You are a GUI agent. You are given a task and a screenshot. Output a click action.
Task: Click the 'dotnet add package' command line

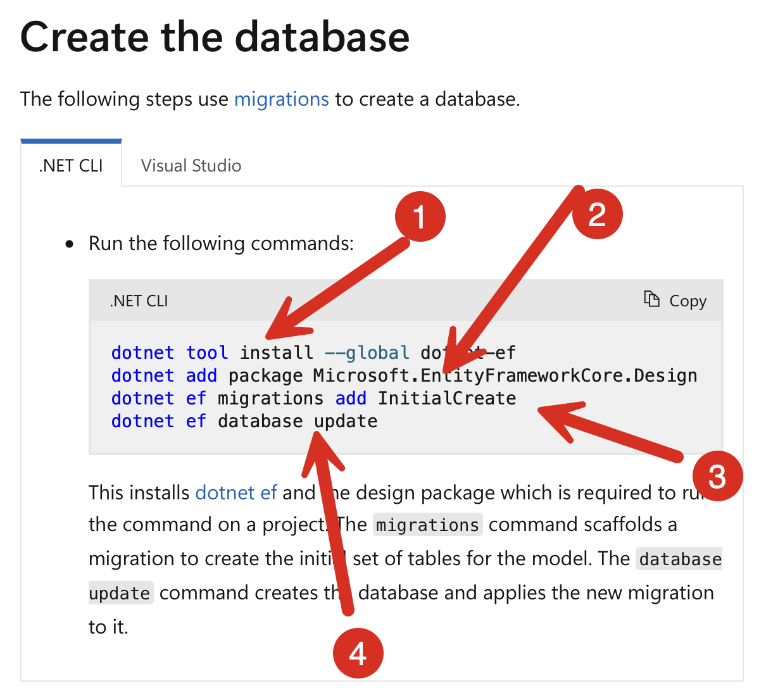403,375
